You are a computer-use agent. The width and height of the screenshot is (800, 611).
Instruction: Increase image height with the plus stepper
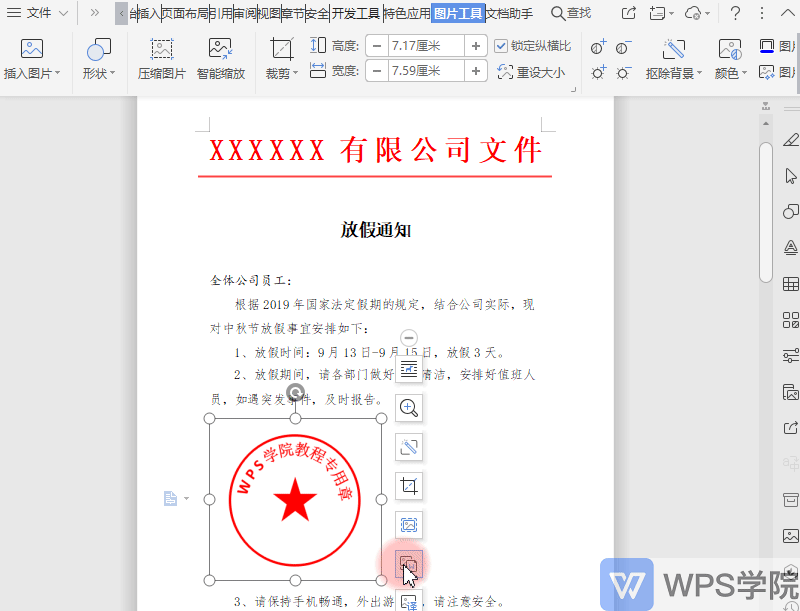click(x=475, y=45)
